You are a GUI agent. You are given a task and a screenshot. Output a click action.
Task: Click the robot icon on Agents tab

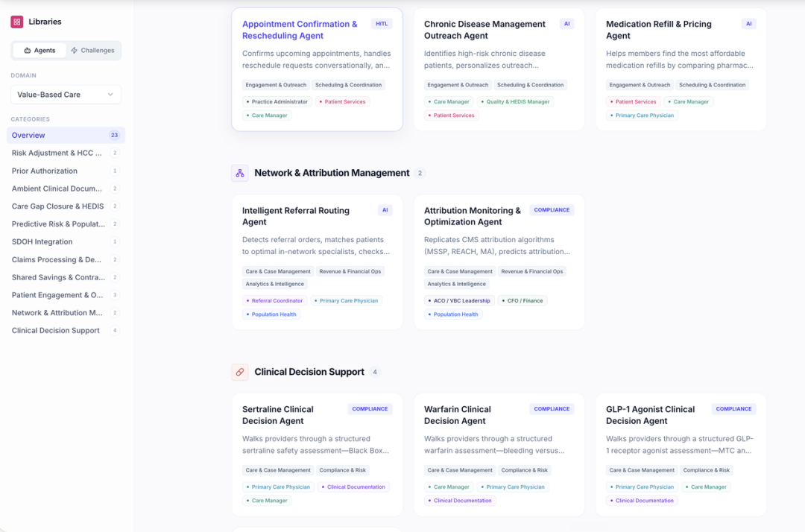[28, 50]
